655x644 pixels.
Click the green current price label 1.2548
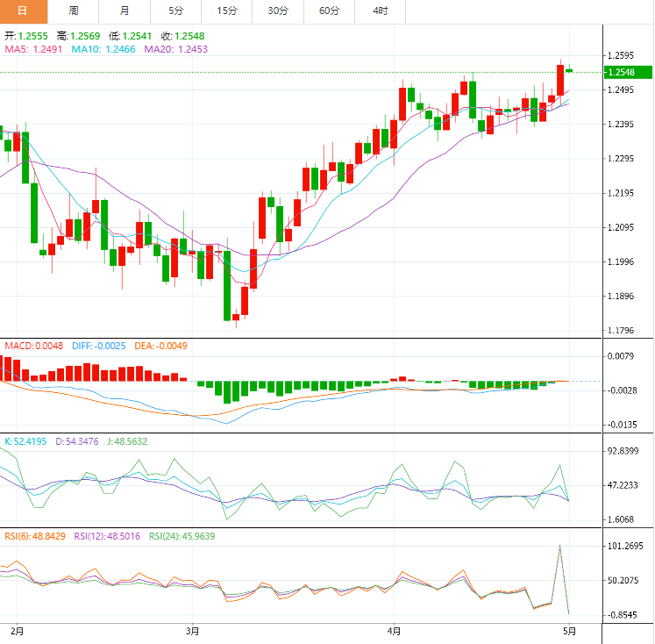click(x=628, y=72)
